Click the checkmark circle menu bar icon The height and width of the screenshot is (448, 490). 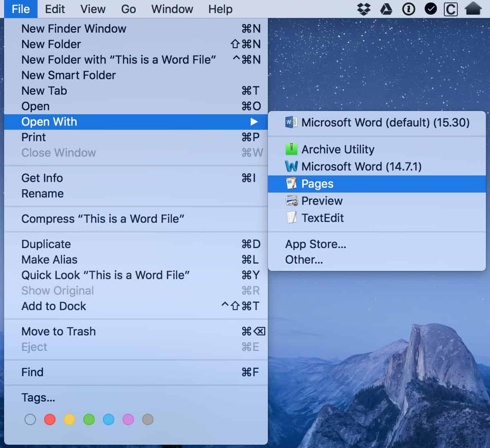coord(430,9)
